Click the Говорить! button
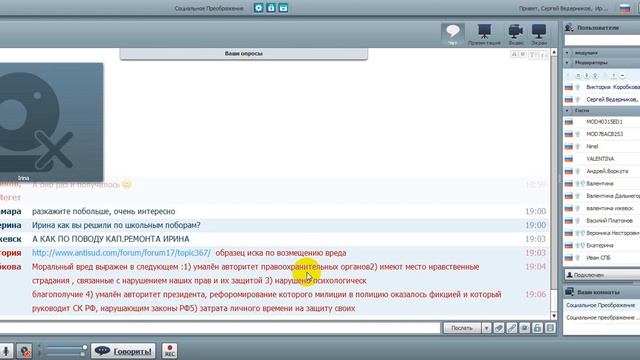640x360 pixels. (x=124, y=351)
